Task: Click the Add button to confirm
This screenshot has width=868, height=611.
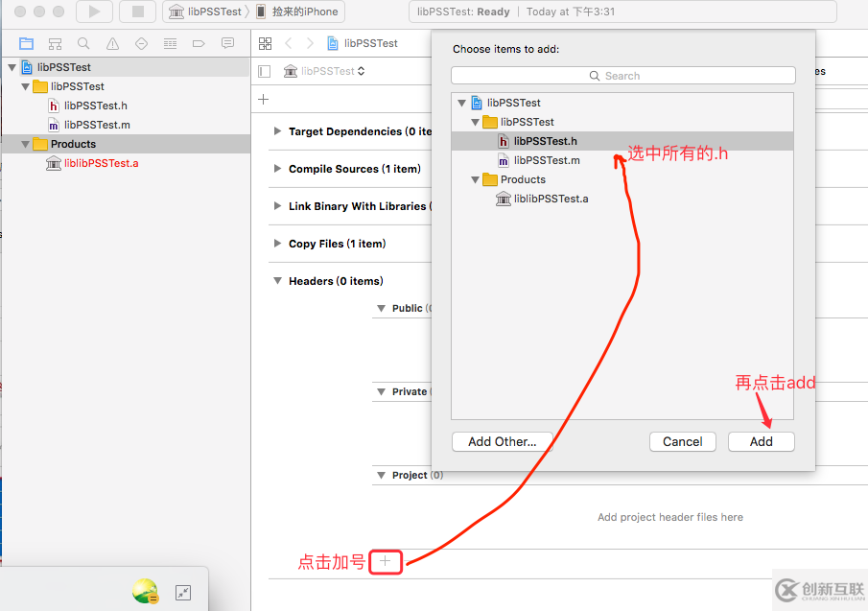Action: tap(762, 441)
